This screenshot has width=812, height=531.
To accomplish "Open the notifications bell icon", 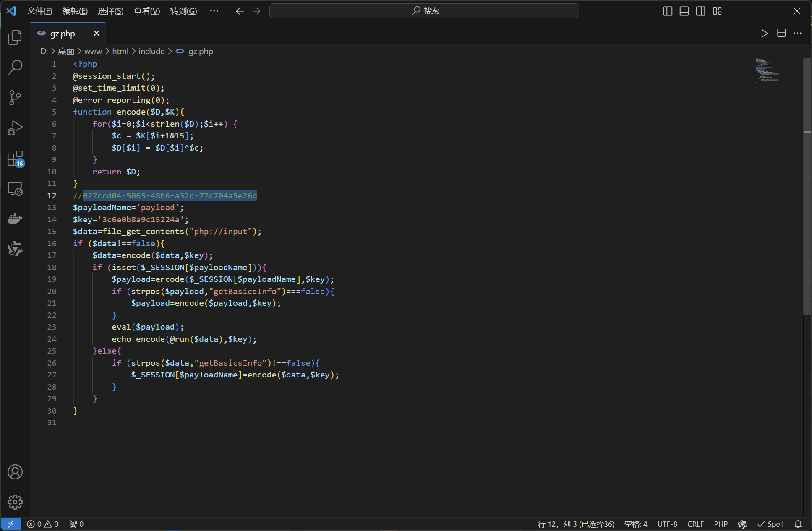I will (798, 524).
